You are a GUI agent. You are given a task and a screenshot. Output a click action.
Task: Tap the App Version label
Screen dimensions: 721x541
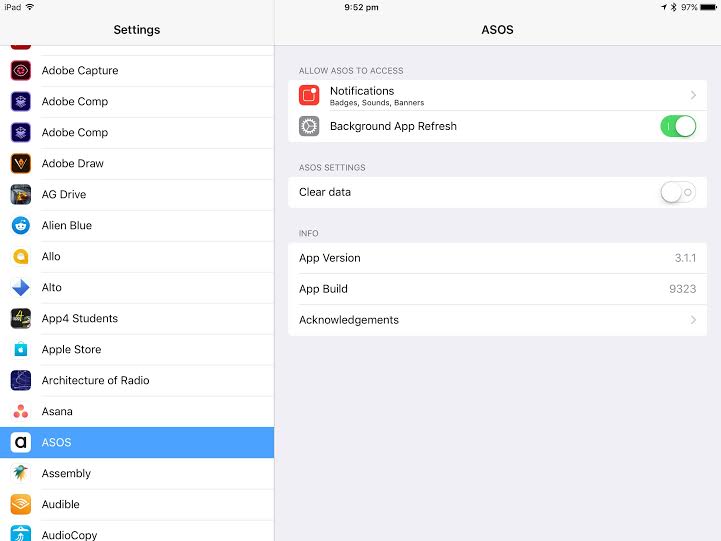click(x=330, y=258)
